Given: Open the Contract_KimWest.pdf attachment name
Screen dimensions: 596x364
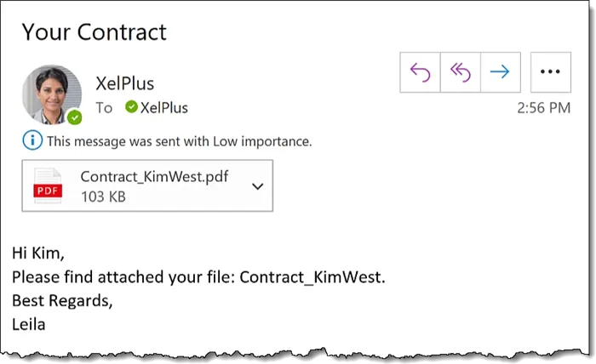Looking at the screenshot, I should click(154, 177).
